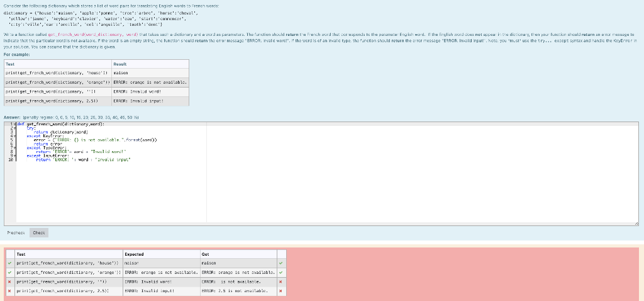Click green tick left of 'house' result row
644x301 pixels.
[9, 263]
